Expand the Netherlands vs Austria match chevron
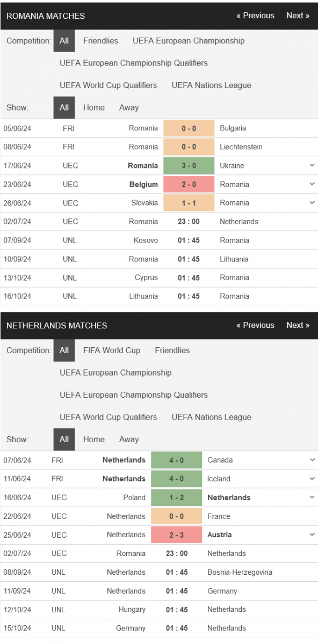Screen dimensions: 318x644 pos(312,535)
